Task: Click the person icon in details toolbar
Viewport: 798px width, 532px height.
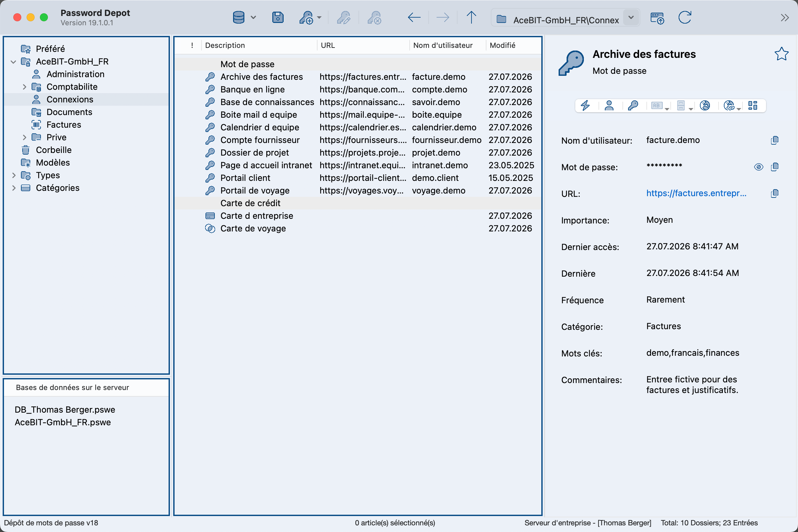Action: pos(609,105)
